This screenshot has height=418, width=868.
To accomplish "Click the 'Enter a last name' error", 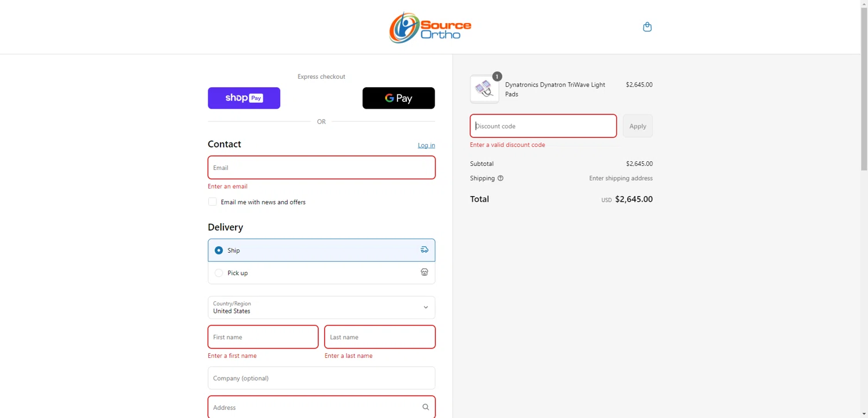I will point(348,356).
